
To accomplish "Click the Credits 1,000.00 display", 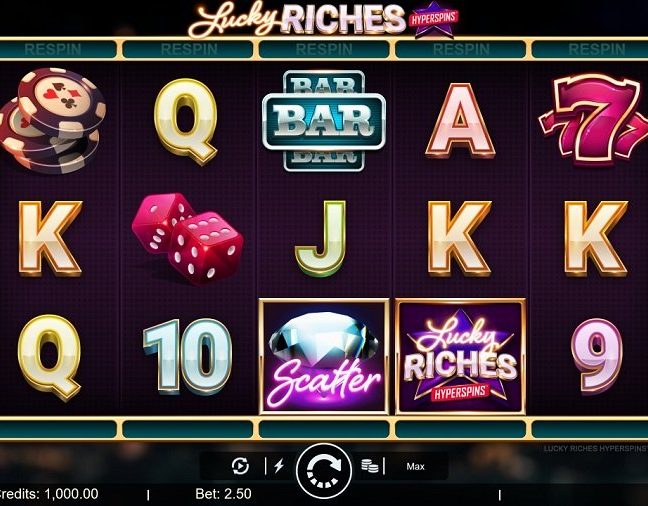I will 48,494.
